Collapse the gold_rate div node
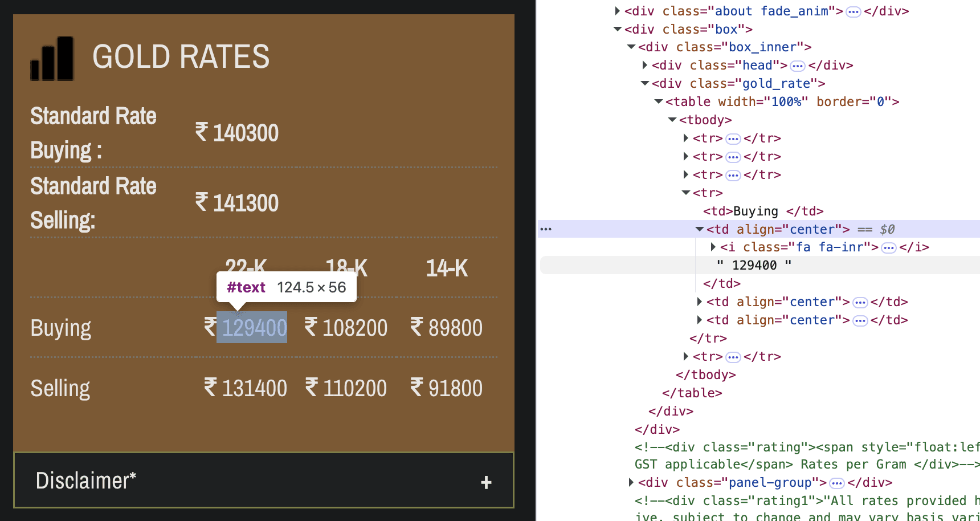This screenshot has width=980, height=521. click(x=645, y=83)
